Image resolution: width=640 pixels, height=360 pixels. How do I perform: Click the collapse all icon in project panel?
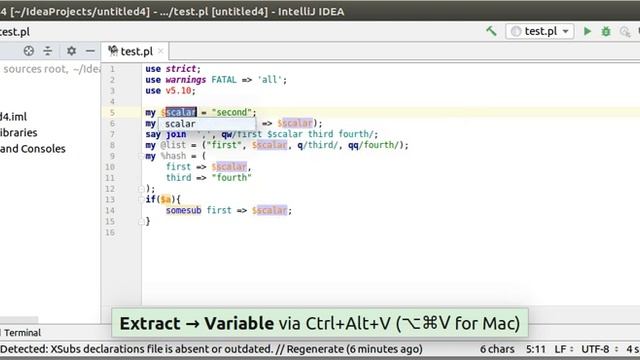tap(48, 51)
